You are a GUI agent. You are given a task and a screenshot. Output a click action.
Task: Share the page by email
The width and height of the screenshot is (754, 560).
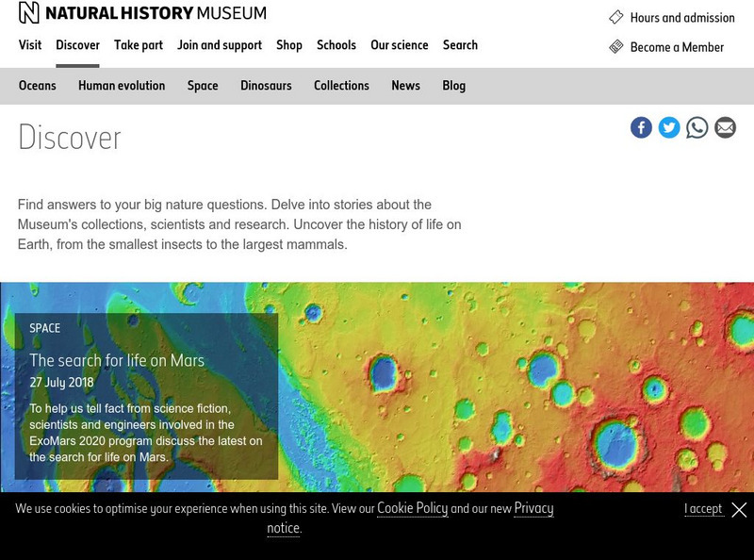click(723, 127)
